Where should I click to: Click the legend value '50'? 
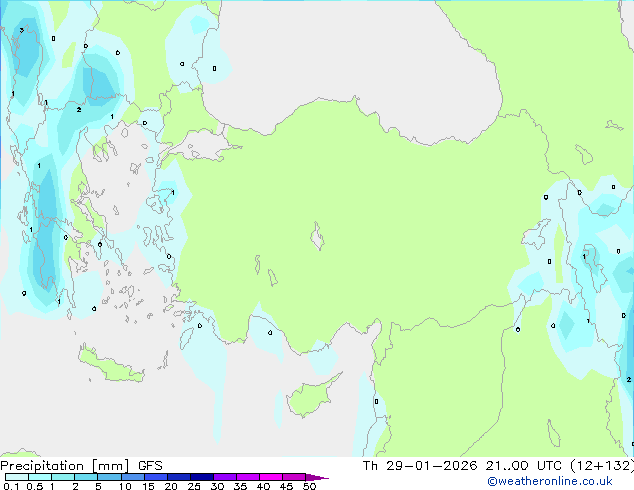(309, 486)
